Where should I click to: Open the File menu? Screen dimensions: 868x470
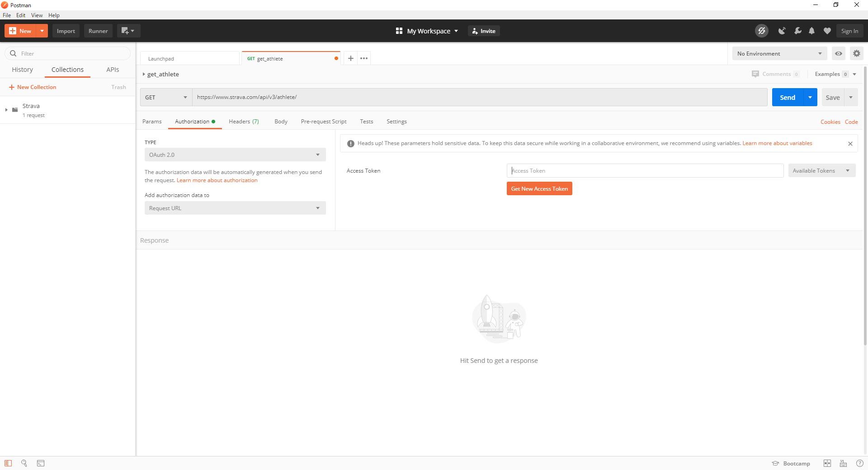[7, 15]
